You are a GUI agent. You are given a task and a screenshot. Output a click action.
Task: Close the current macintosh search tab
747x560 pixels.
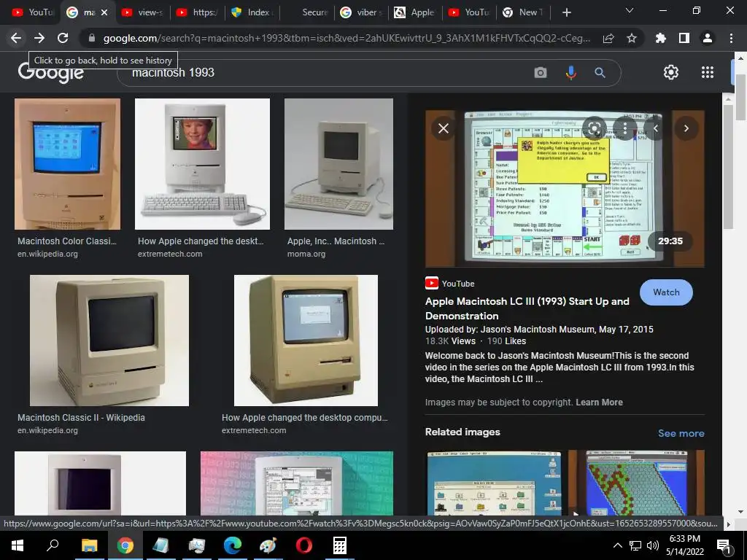click(105, 12)
